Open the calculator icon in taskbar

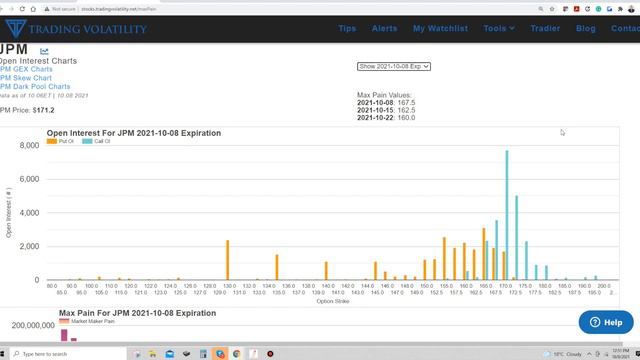point(203,354)
